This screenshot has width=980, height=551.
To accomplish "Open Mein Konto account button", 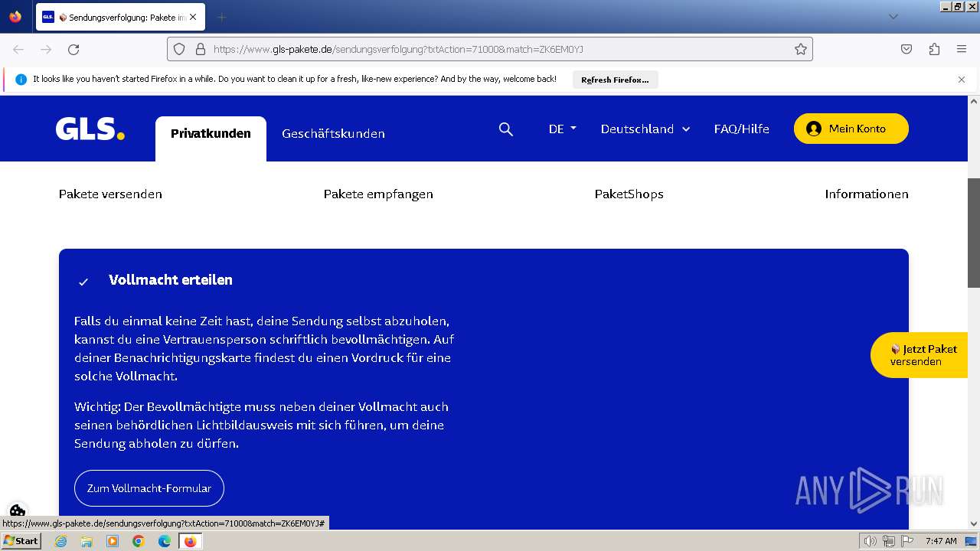I will tap(851, 129).
